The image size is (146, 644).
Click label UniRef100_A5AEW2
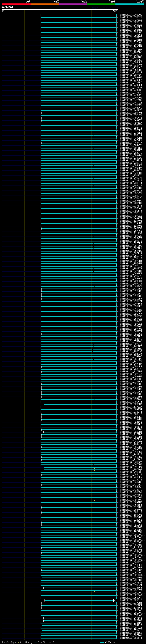tap(131, 70)
